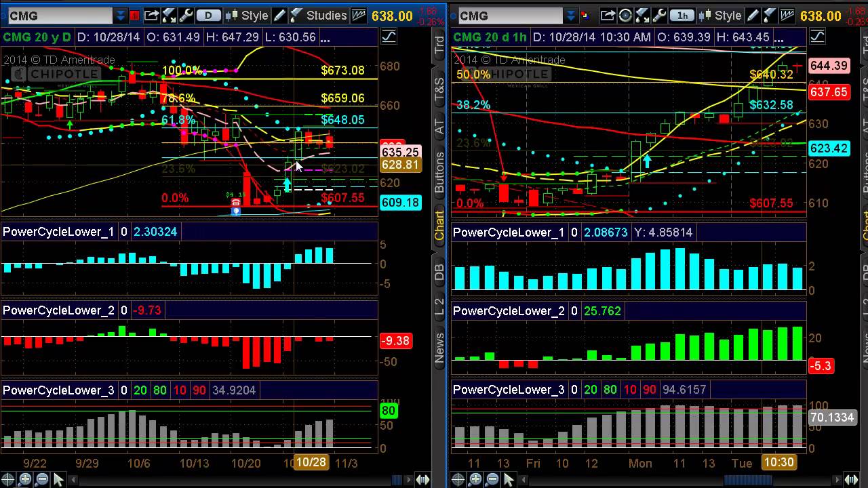Click zoom in magnifier below left chart
This screenshot has height=488, width=868.
coord(25,480)
